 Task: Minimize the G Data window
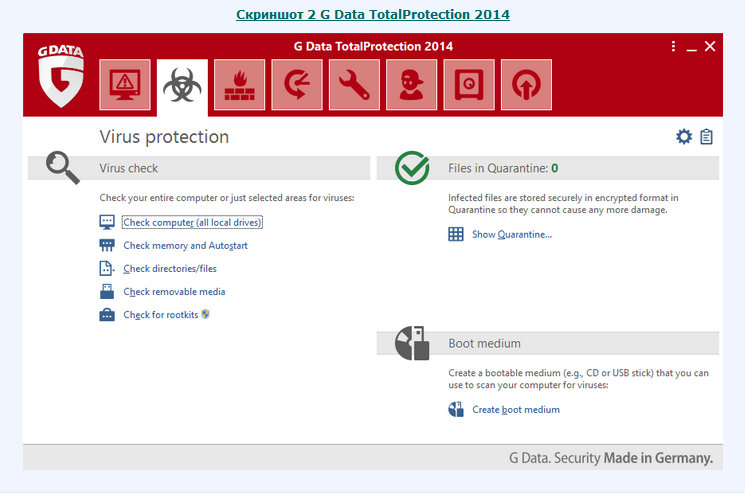pyautogui.click(x=692, y=48)
